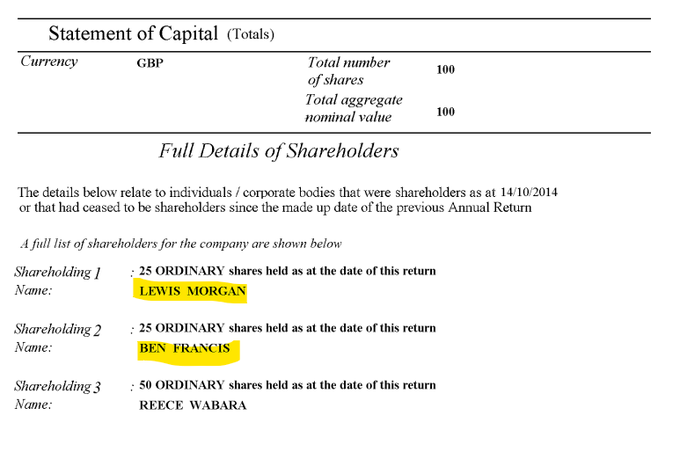Click the italic line about full list of shareholders
The height and width of the screenshot is (452, 680).
[181, 244]
